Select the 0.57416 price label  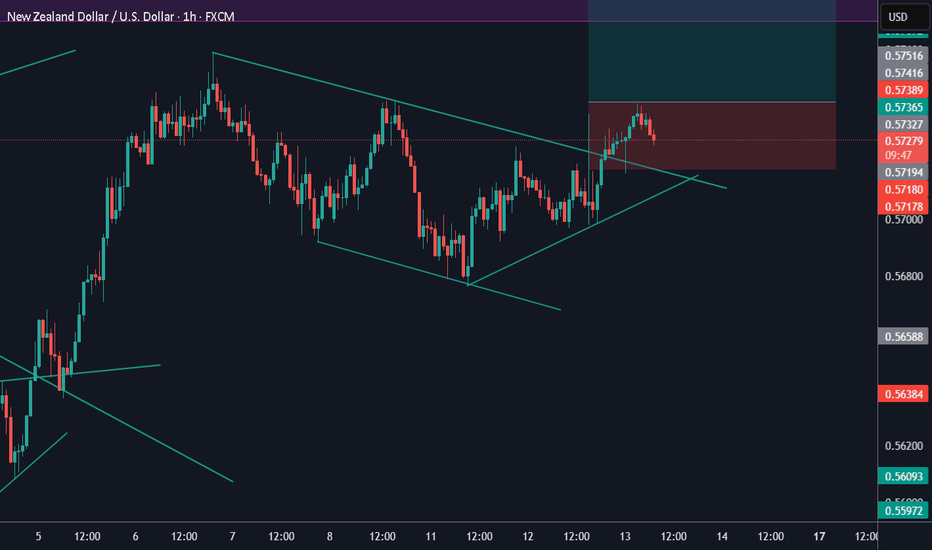[903, 73]
